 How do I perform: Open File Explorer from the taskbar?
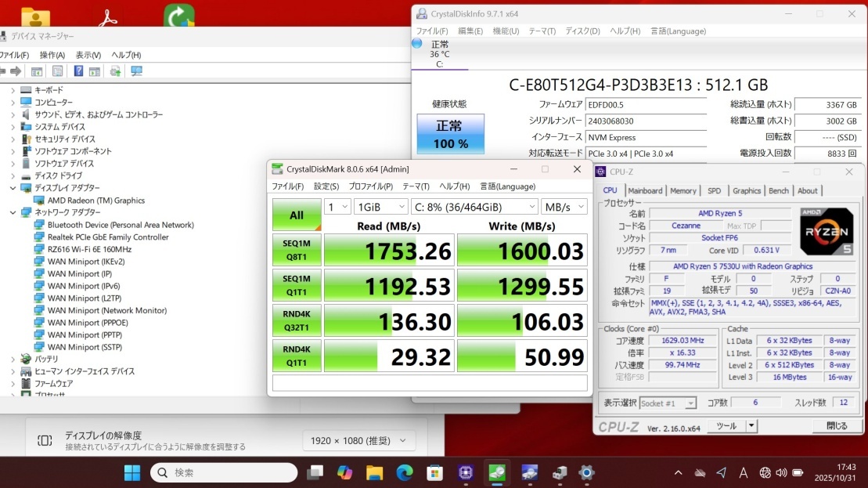(x=374, y=472)
